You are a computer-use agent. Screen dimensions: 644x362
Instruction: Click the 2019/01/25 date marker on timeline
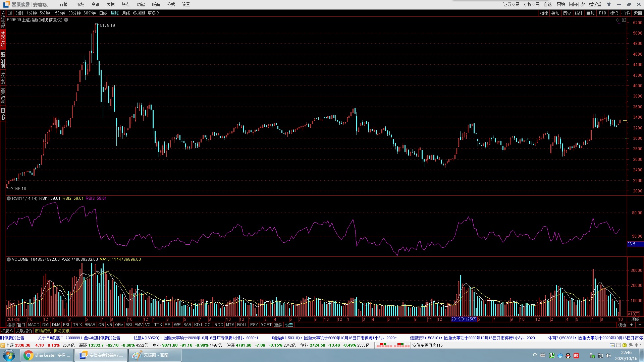[464, 319]
